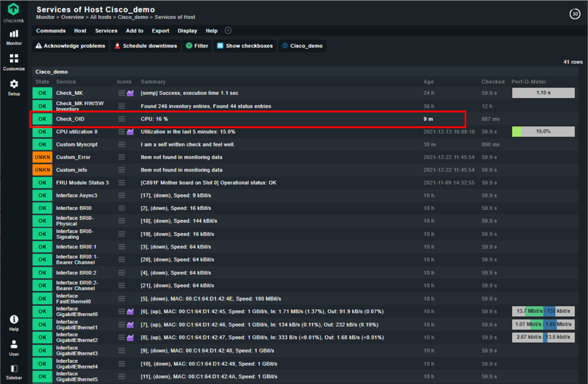The height and width of the screenshot is (384, 588).
Task: Open the graph icon for Interface GigabitEthernet2
Action: click(130, 337)
